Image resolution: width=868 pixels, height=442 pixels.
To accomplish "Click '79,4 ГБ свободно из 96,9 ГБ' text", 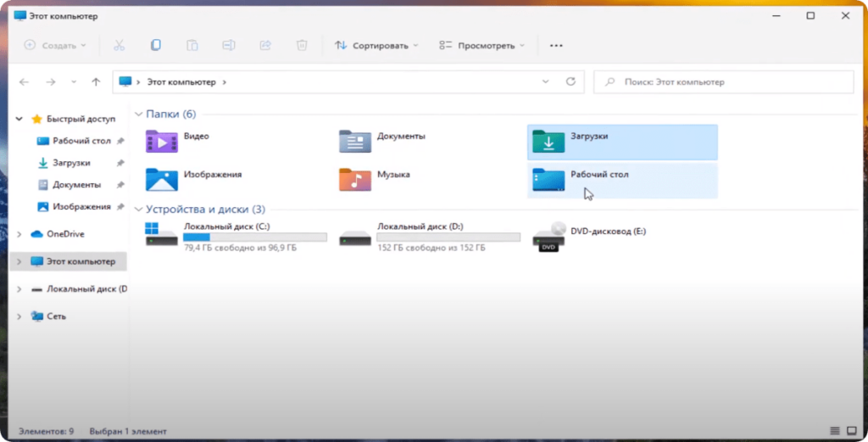I will [240, 248].
